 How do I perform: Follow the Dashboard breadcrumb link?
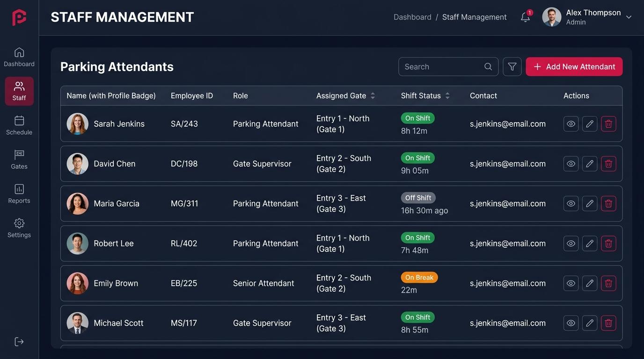tap(412, 17)
